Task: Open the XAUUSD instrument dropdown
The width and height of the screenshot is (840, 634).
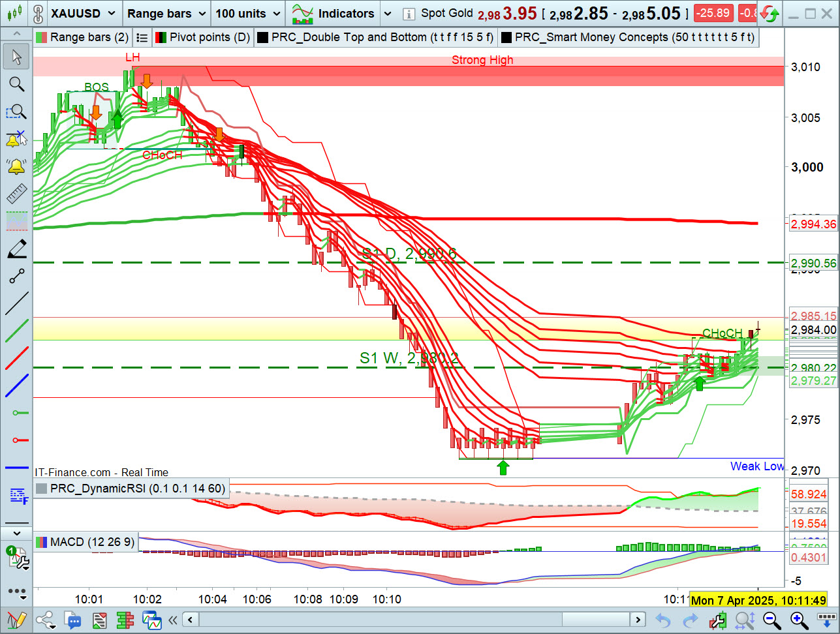Action: coord(84,13)
